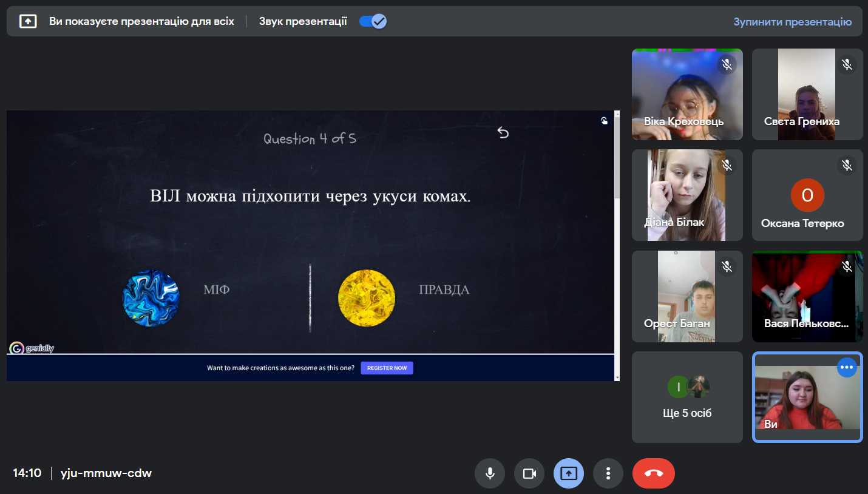Select the yellow ПРАВДА answer circle
This screenshot has width=868, height=494.
pyautogui.click(x=366, y=298)
